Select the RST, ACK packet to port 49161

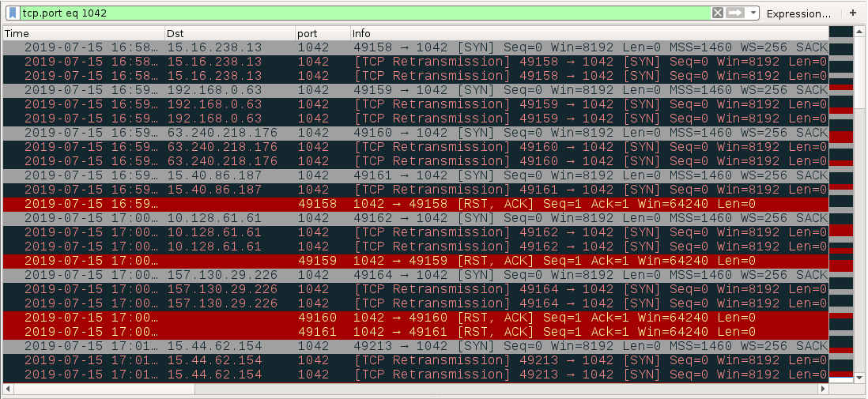click(x=416, y=332)
